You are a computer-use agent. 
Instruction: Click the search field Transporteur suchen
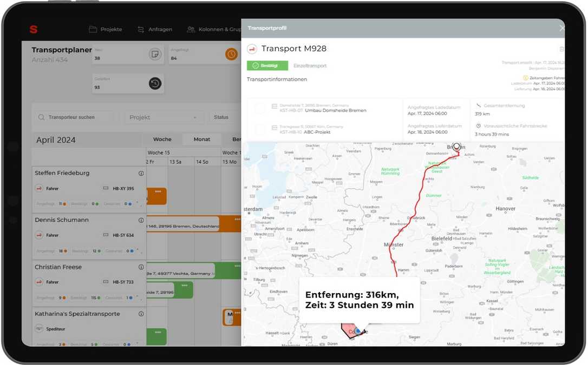70,117
